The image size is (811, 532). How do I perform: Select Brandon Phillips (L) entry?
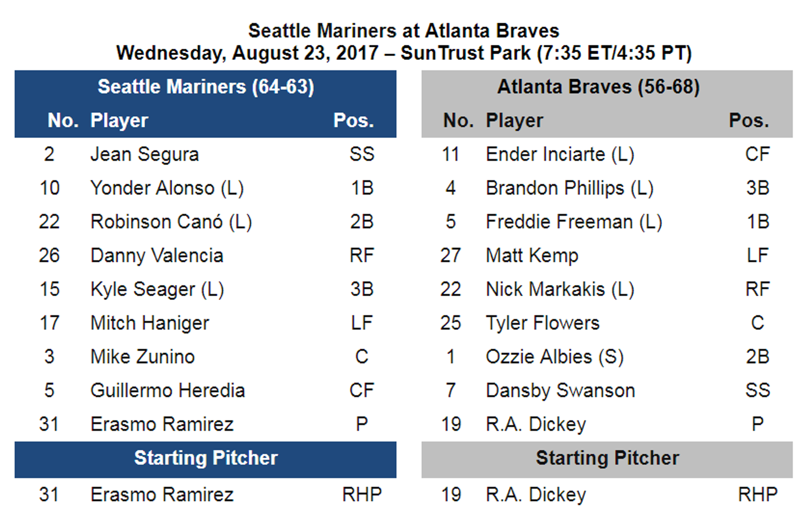pyautogui.click(x=570, y=188)
